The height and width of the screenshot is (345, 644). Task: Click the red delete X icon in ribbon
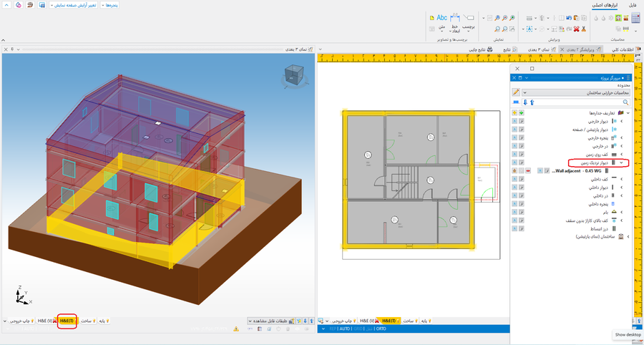tap(576, 29)
